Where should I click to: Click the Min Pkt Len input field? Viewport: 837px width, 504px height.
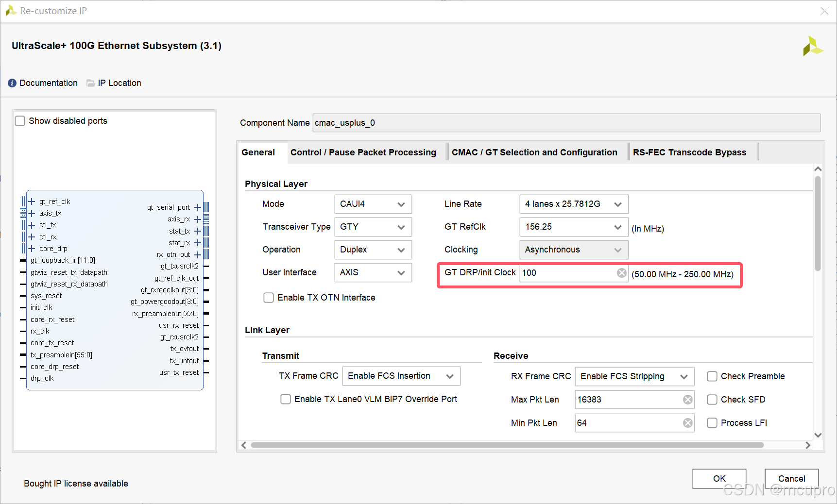pos(634,423)
